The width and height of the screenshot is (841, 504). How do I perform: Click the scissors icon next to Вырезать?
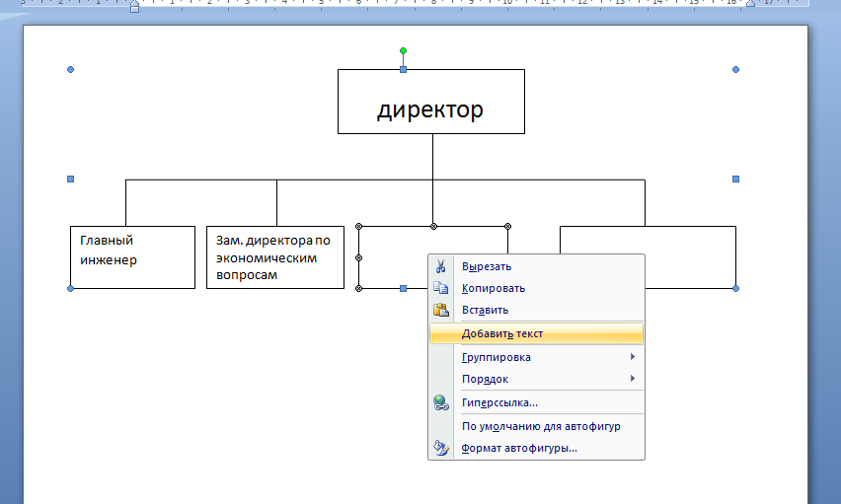point(441,266)
